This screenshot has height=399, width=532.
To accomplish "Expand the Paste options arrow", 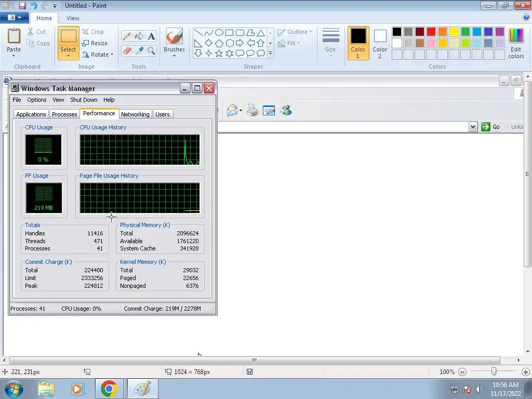I will [x=14, y=56].
